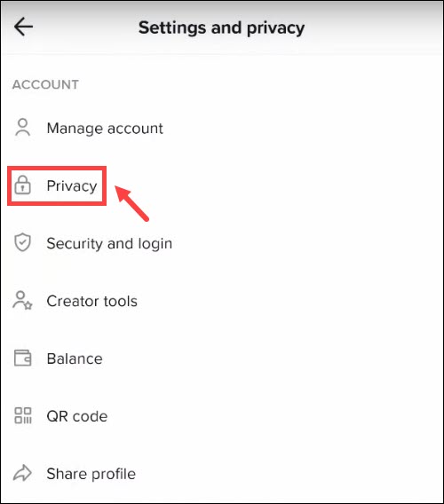Click the Settings and privacy page title
This screenshot has height=504, width=444.
221,28
